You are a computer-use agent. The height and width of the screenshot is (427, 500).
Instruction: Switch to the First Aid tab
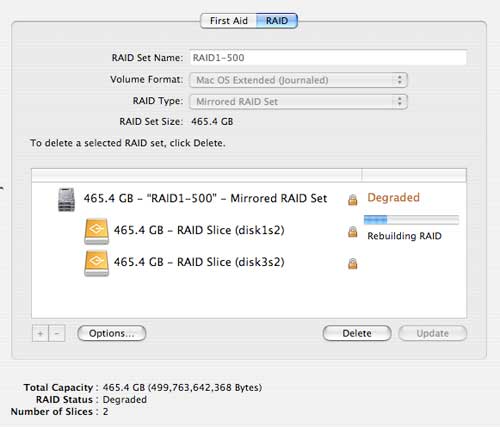tap(229, 21)
